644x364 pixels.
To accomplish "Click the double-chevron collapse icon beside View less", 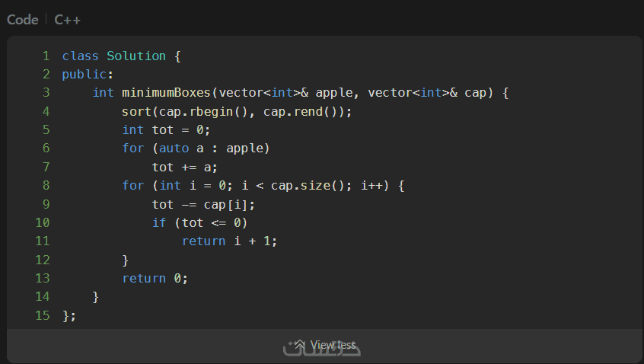I will (300, 345).
